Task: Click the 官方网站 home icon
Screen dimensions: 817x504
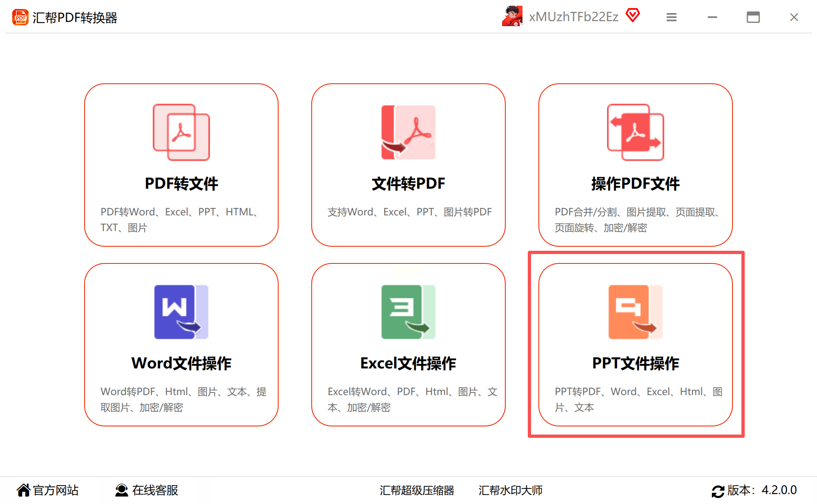Action: (x=24, y=490)
